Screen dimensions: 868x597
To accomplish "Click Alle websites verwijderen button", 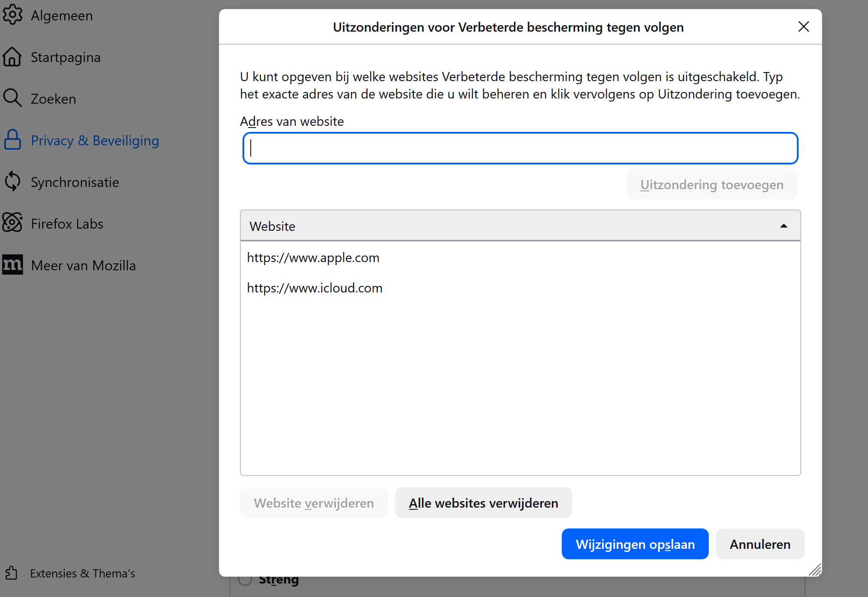I will (483, 503).
